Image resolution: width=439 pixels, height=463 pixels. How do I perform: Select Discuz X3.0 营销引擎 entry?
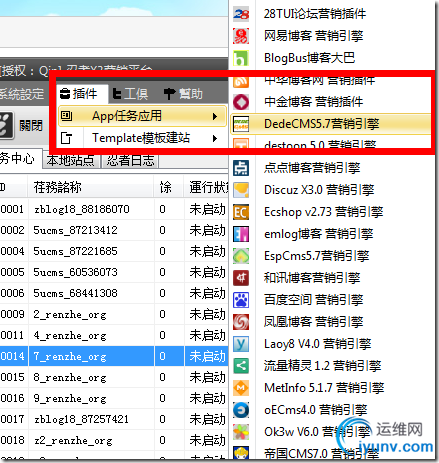click(x=319, y=190)
